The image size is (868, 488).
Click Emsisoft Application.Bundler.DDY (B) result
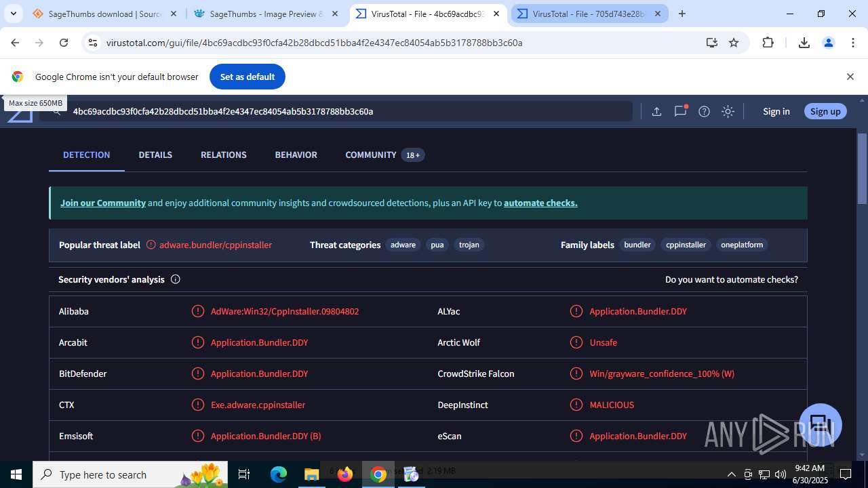266,436
